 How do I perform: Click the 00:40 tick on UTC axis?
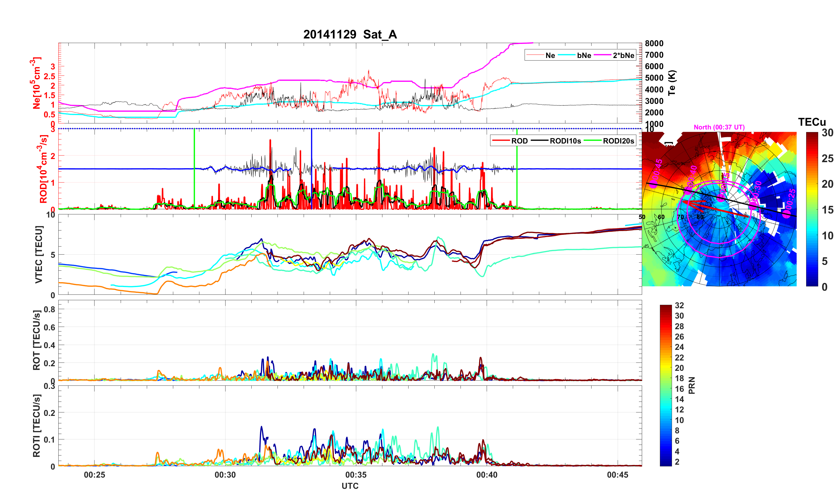(487, 474)
